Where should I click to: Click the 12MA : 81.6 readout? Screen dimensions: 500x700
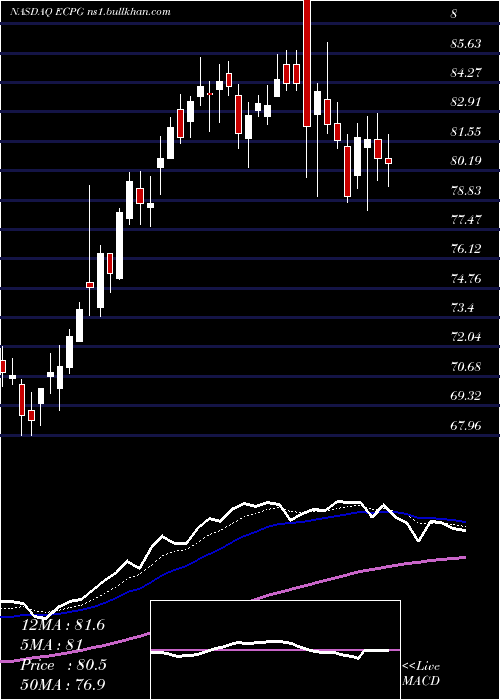[x=63, y=625]
